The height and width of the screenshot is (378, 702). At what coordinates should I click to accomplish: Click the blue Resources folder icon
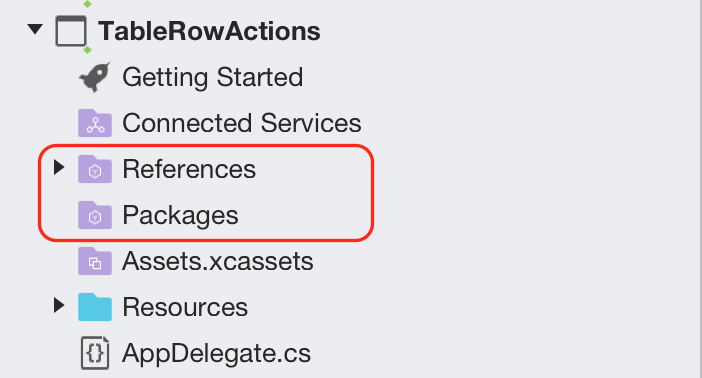[95, 307]
